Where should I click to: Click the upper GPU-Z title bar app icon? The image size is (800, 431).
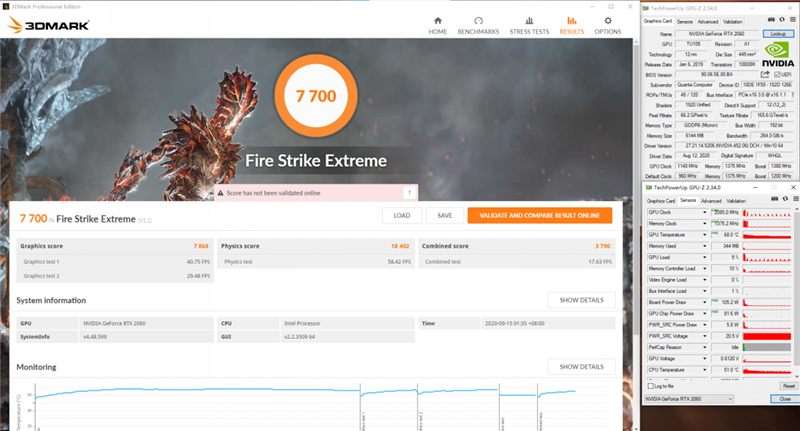point(646,8)
